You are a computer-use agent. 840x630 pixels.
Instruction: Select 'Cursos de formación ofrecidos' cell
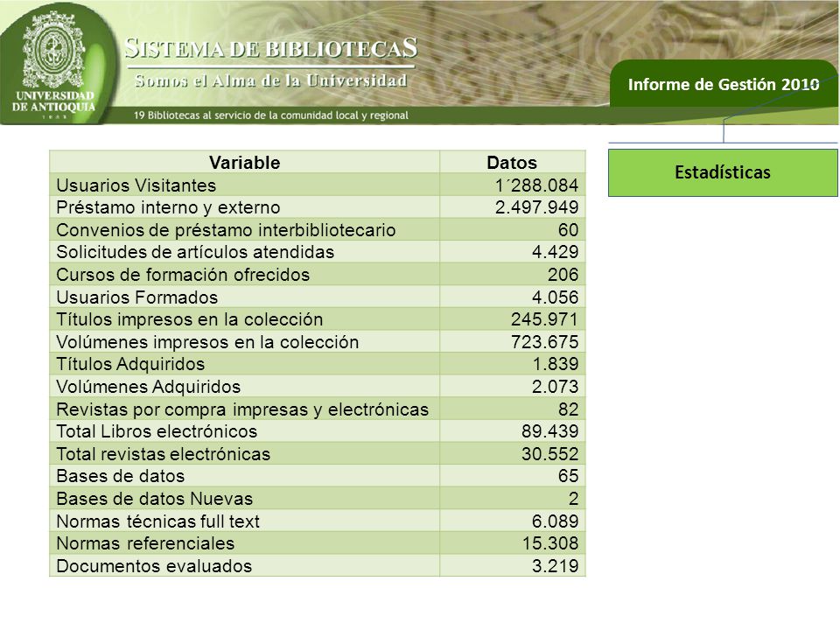tap(245, 274)
